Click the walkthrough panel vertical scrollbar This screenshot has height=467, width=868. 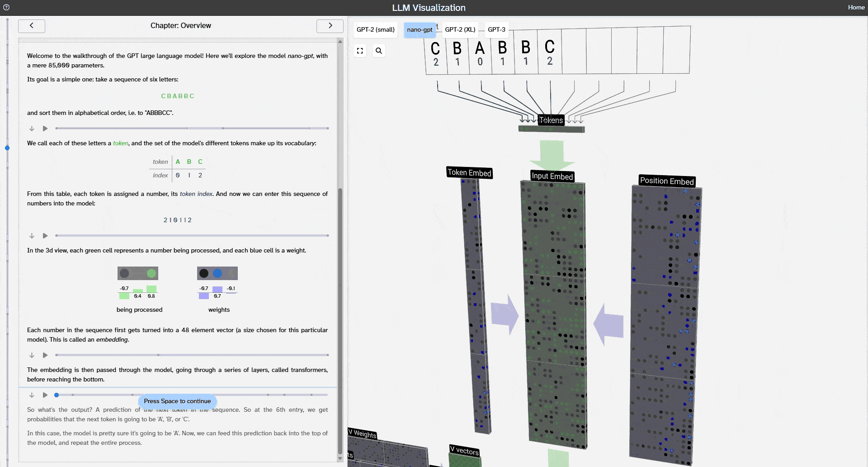(340, 317)
